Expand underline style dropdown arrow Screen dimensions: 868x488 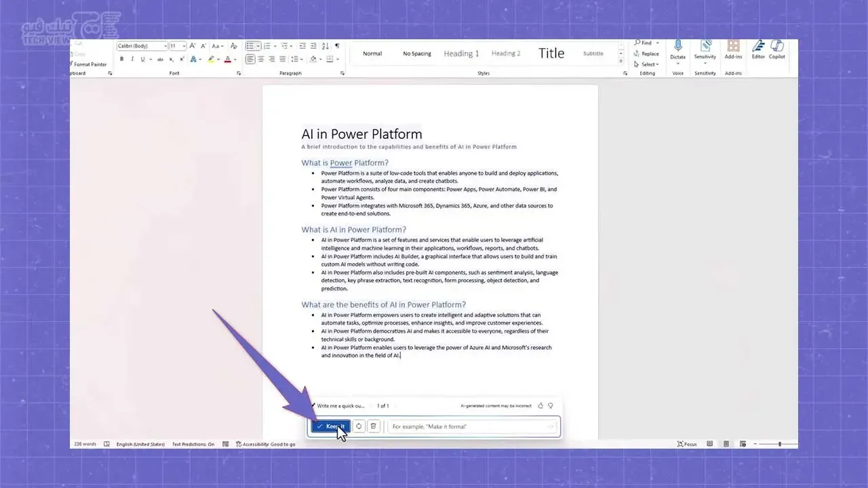[151, 60]
